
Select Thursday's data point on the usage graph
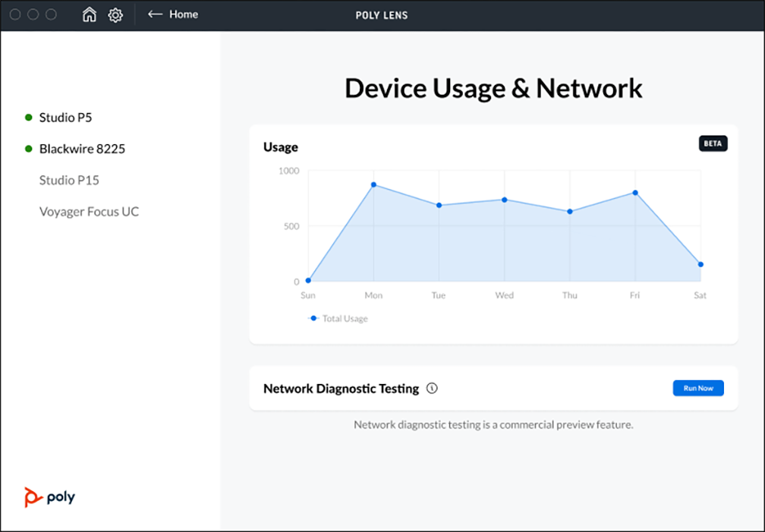568,212
